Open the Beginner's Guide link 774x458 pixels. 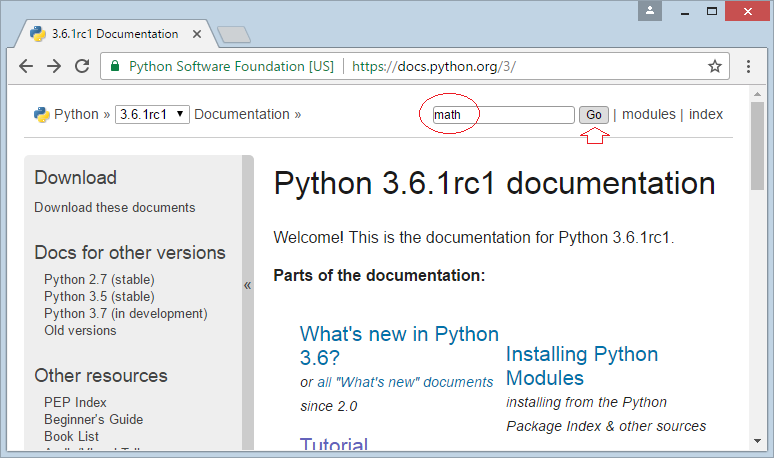coord(93,420)
